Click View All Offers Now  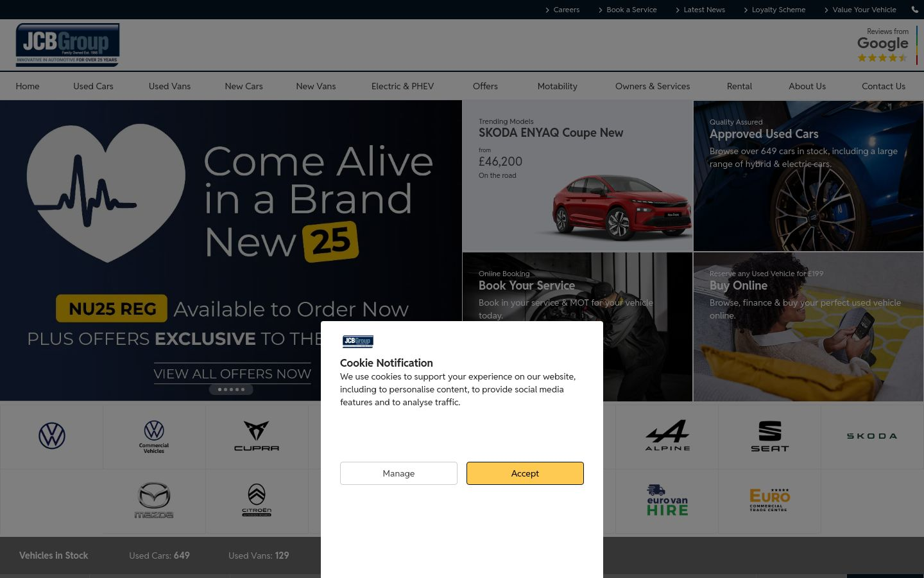[x=232, y=374]
